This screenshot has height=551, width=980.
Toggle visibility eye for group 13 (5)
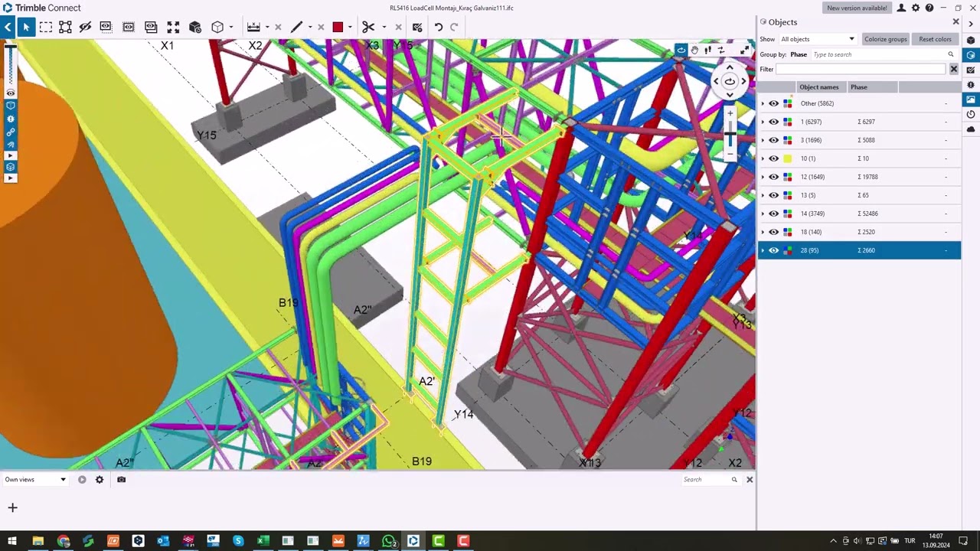tap(774, 195)
